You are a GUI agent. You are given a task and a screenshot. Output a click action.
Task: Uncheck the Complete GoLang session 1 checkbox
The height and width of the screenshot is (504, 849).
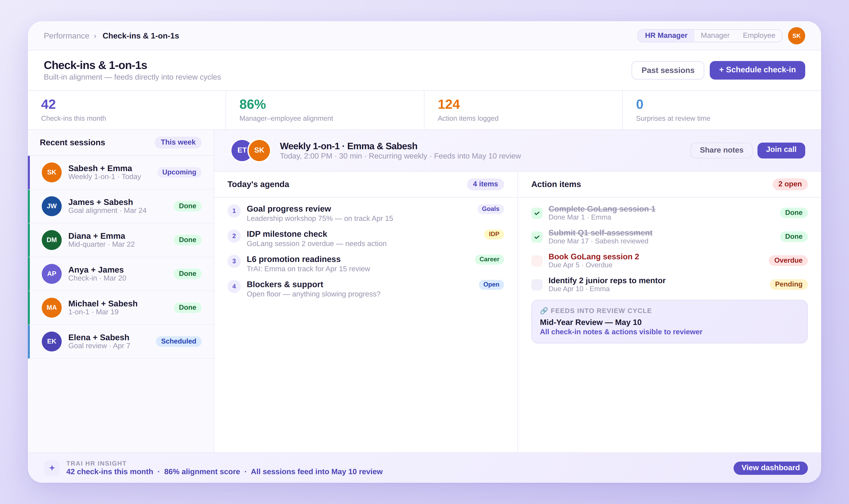[537, 213]
